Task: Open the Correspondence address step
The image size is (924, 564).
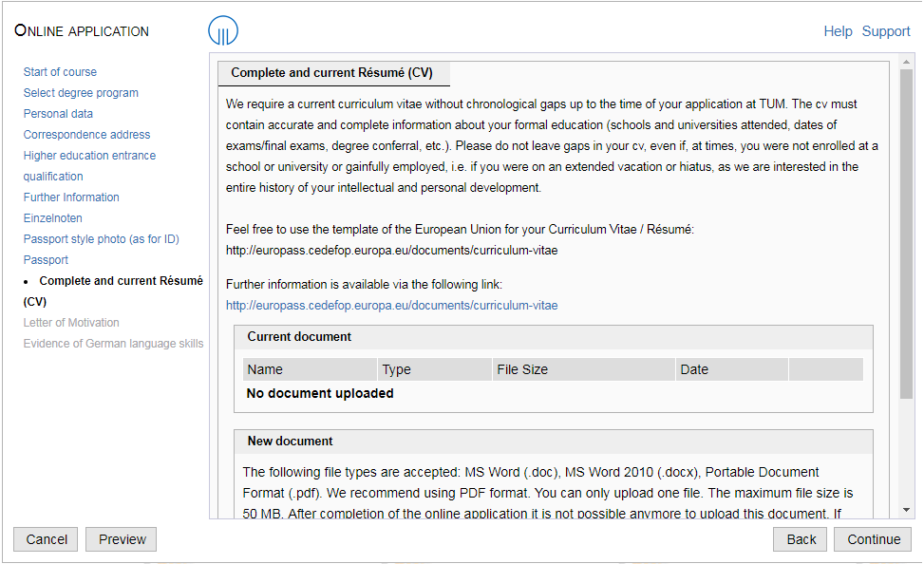Action: pos(86,135)
